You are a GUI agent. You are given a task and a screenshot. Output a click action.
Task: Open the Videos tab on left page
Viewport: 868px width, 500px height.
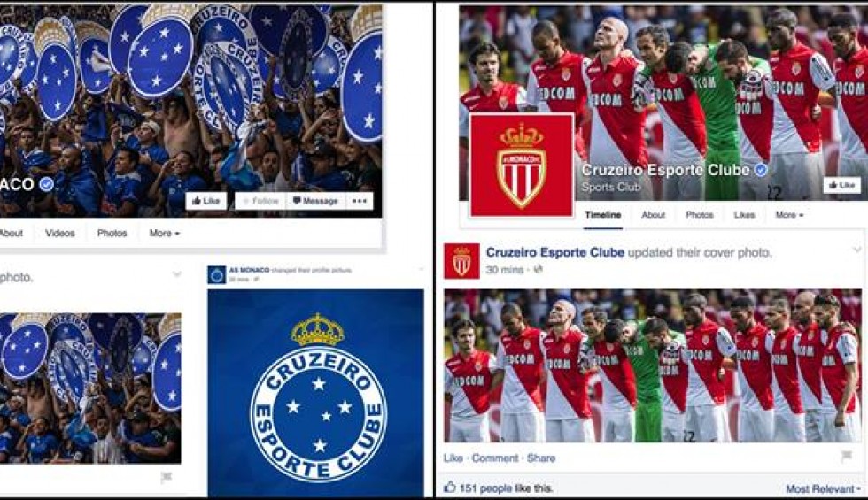click(x=60, y=234)
